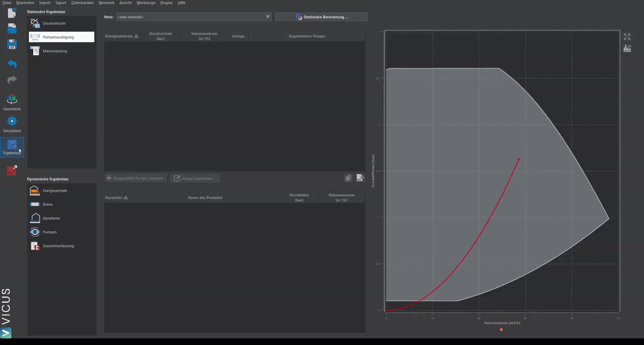Click the Anlage column header
This screenshot has width=644, height=345.
(x=238, y=36)
